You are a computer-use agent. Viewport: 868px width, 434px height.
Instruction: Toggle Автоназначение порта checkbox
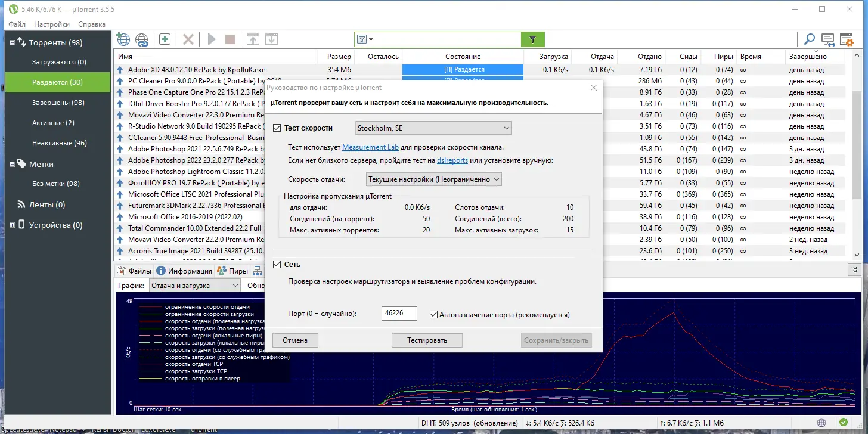433,314
